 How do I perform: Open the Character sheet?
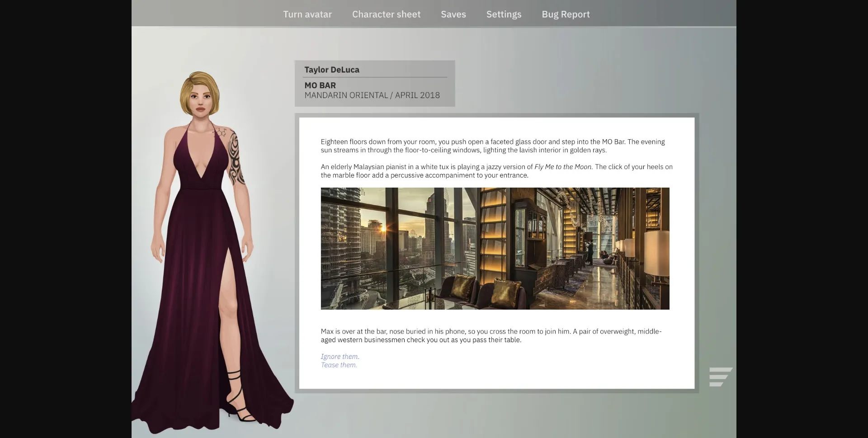pyautogui.click(x=386, y=14)
